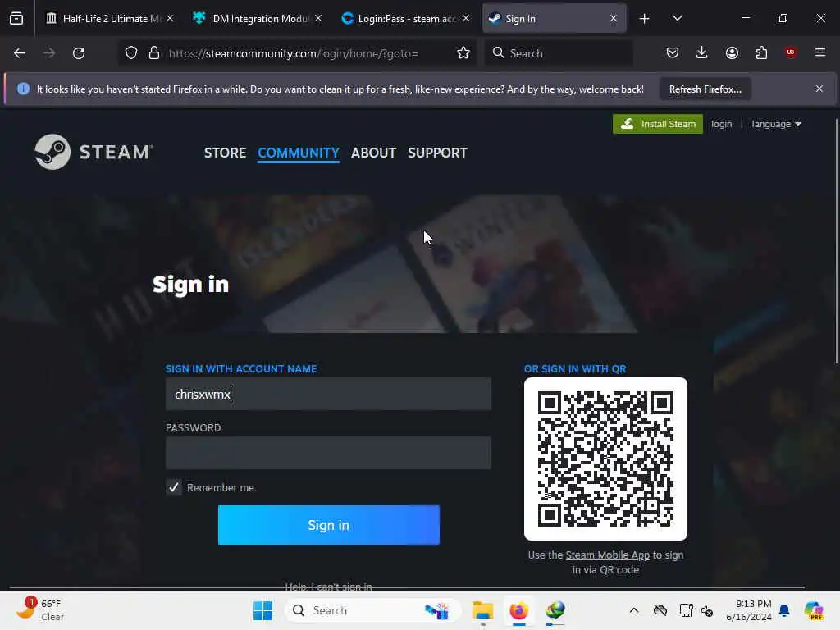Click the Steam sign-in QR code

coord(605,459)
